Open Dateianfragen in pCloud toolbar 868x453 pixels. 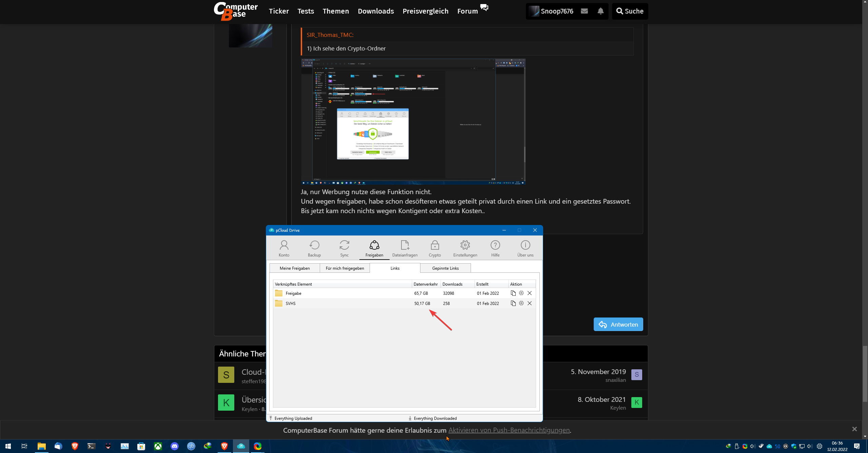[x=405, y=248]
